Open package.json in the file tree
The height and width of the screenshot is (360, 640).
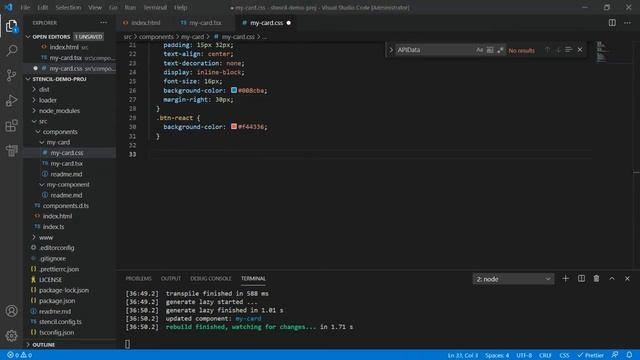[x=57, y=301]
